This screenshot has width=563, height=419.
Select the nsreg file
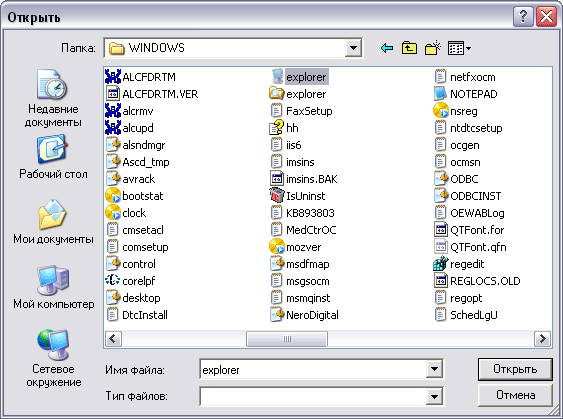point(456,111)
